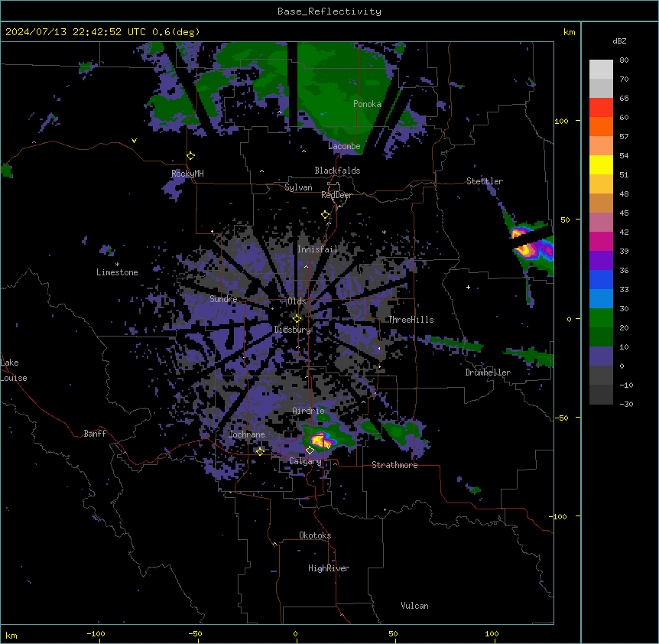Image resolution: width=659 pixels, height=644 pixels.
Task: Click the Blackfalds label
Action: [337, 171]
